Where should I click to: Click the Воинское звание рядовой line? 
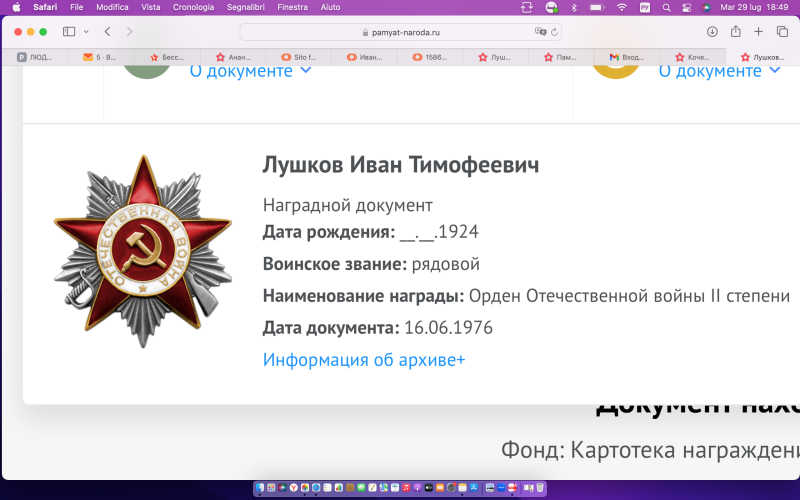click(x=371, y=264)
